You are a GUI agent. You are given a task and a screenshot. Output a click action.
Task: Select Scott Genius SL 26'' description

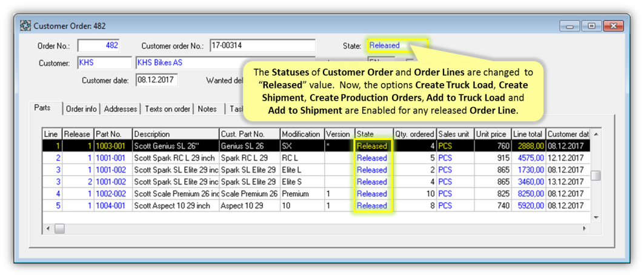(x=176, y=146)
